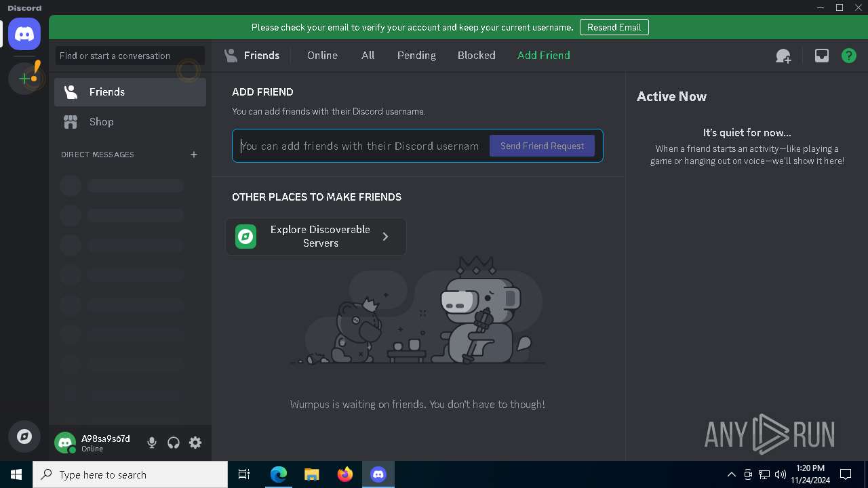Click user avatar A98sa9s67d

coord(65,443)
